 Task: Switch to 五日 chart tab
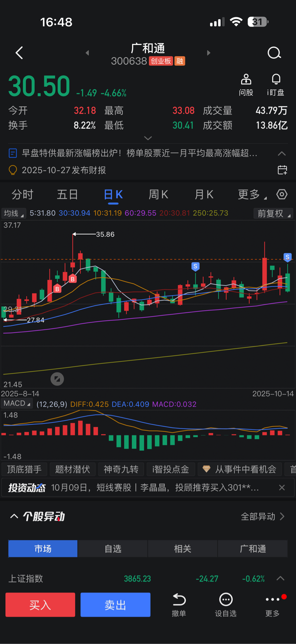click(67, 194)
